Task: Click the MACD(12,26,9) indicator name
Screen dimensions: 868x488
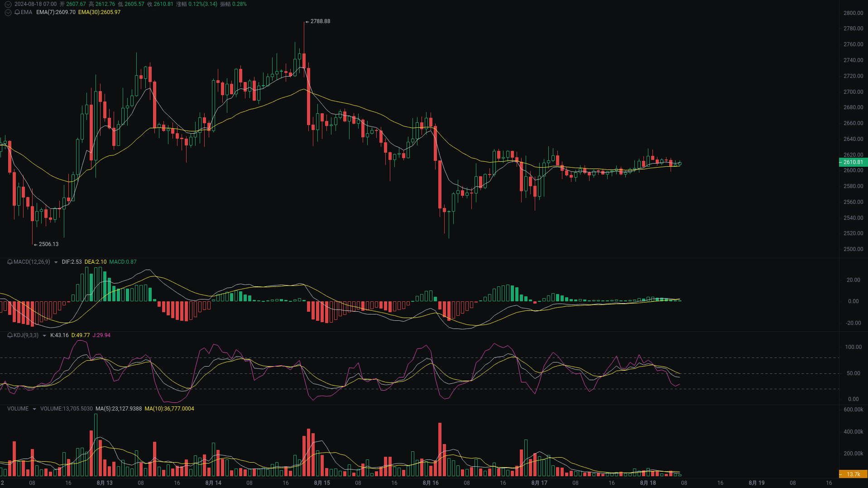Action: 32,262
